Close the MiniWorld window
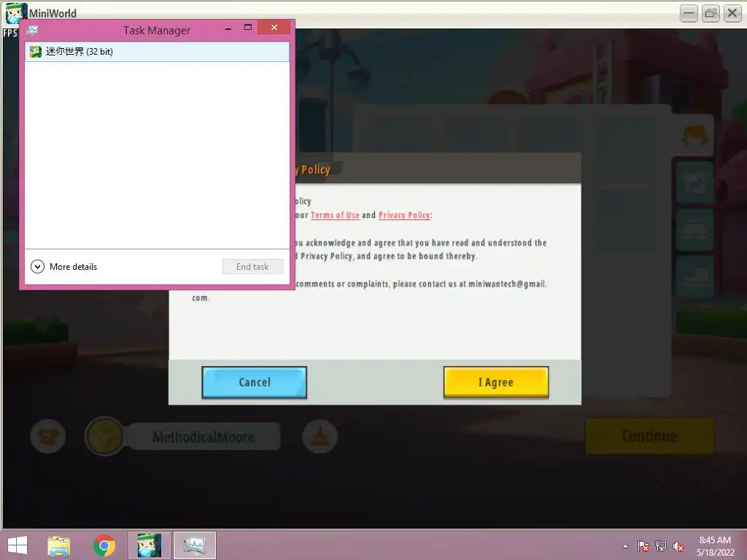Image resolution: width=747 pixels, height=560 pixels. pos(732,13)
